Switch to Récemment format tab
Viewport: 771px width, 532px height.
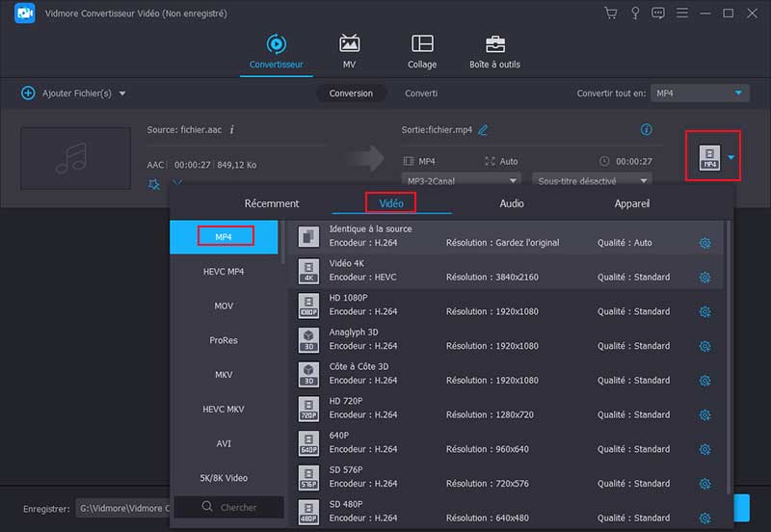(x=272, y=203)
